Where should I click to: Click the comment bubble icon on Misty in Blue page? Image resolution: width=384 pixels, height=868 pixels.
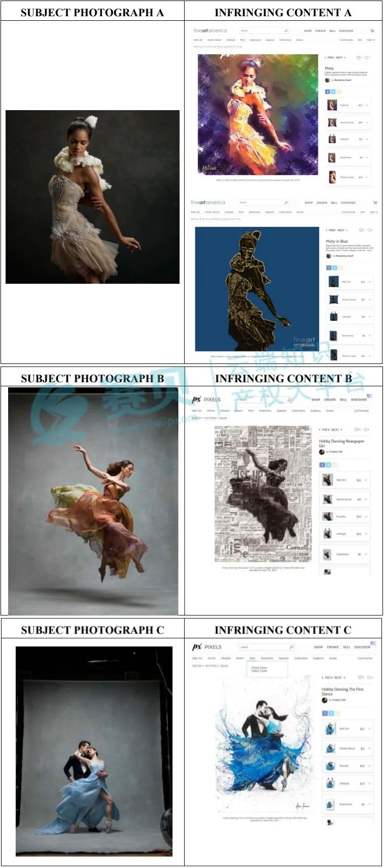click(x=369, y=230)
